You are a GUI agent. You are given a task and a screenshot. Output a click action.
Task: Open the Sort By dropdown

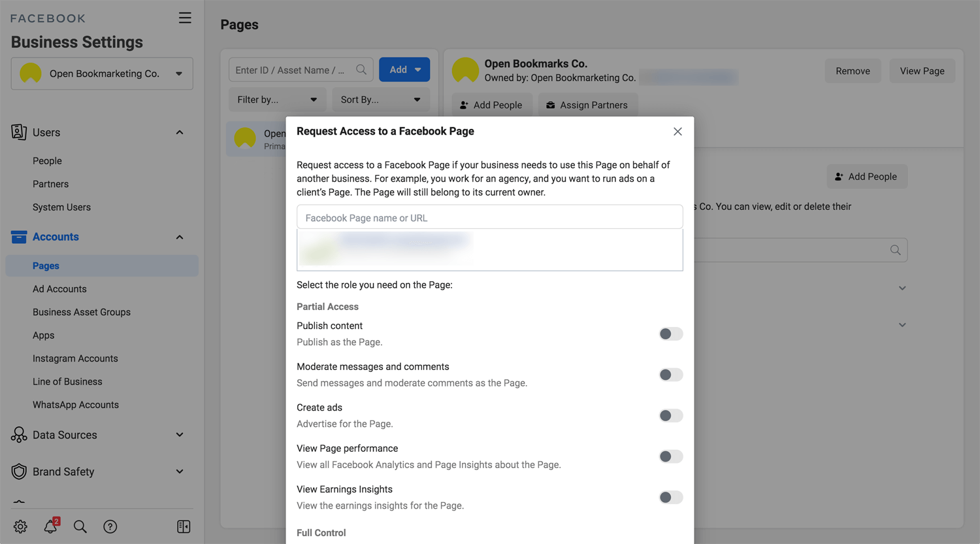pos(381,99)
